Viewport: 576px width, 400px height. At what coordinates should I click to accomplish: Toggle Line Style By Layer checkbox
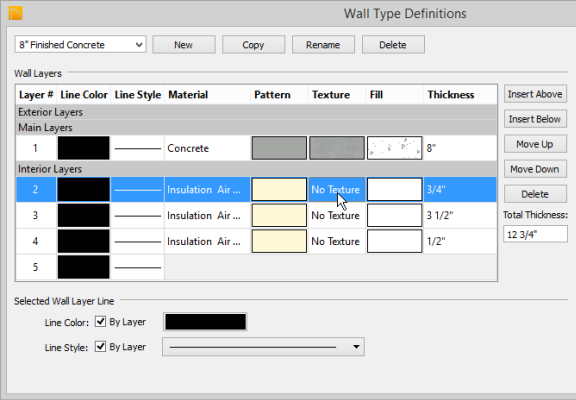click(x=100, y=346)
